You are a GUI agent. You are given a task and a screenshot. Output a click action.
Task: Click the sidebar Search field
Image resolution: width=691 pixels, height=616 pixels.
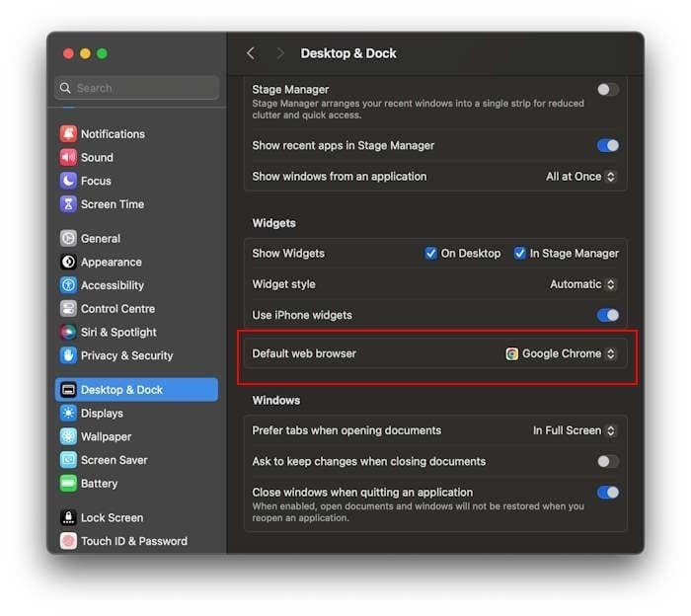[137, 88]
